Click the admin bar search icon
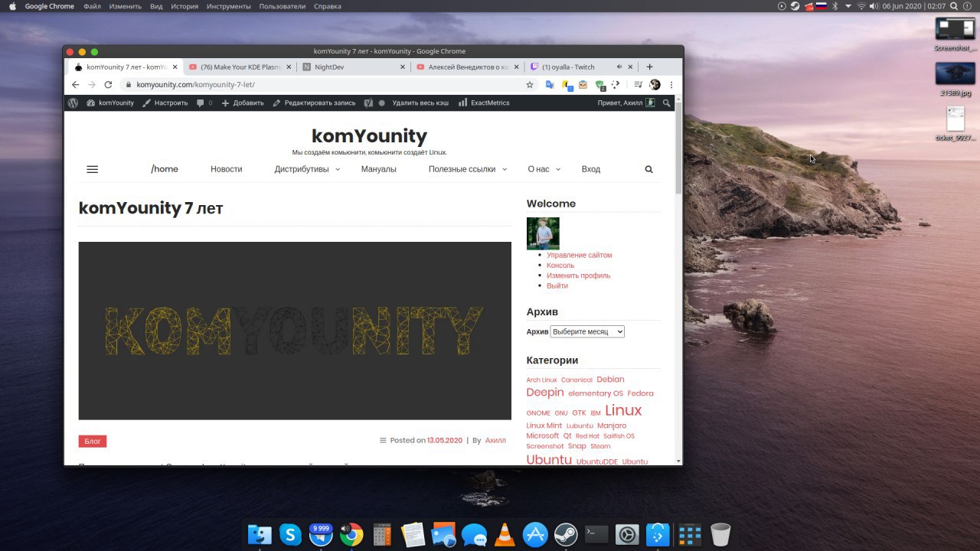Viewport: 980px width, 551px height. (x=666, y=103)
